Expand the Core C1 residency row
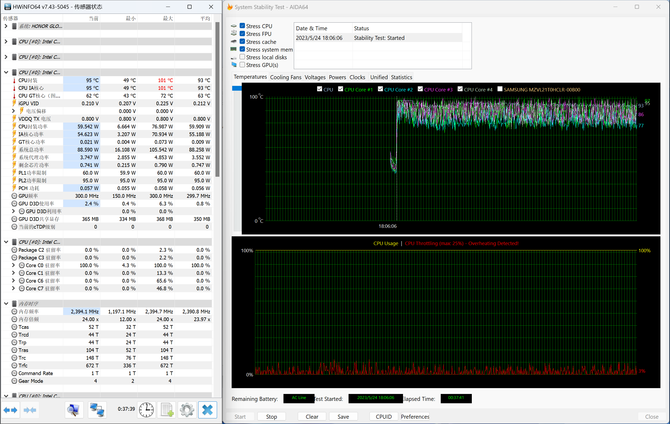Viewport: 670px width, 424px height. click(13, 273)
